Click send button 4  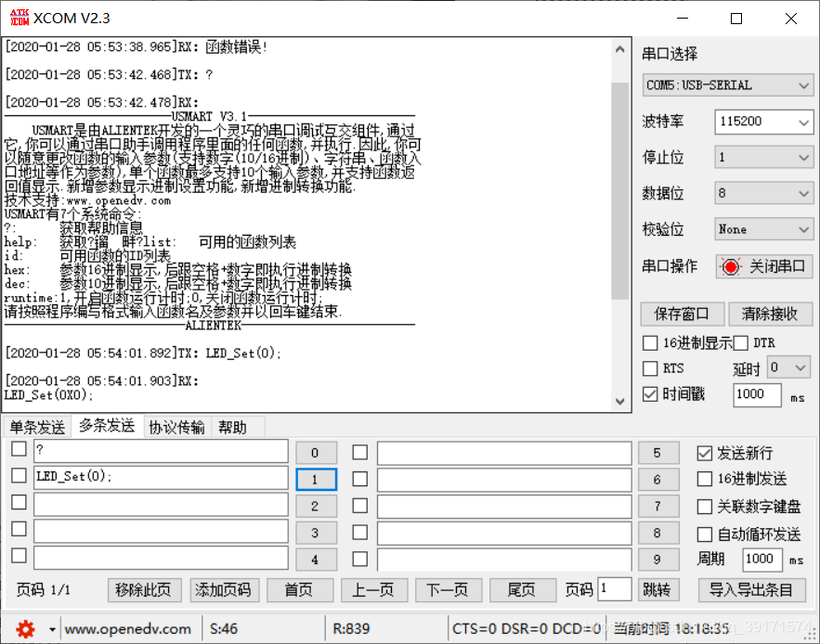pos(316,560)
